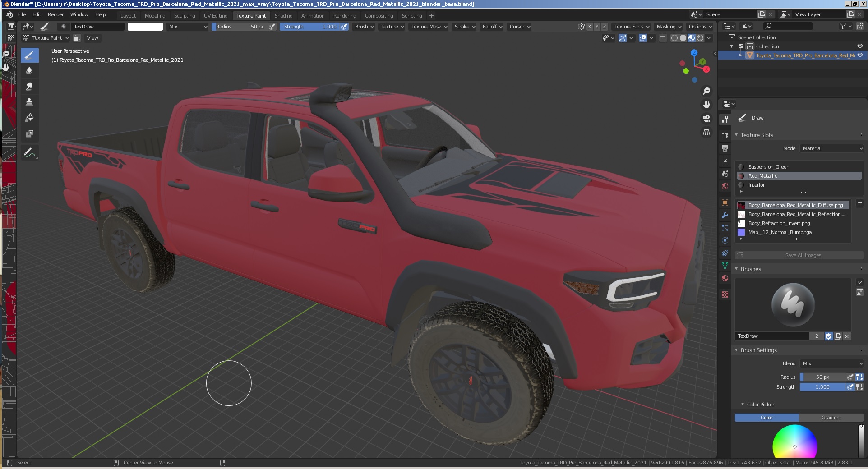Click the Strength slider in Brush Settings
Image resolution: width=868 pixels, height=469 pixels.
tap(822, 387)
